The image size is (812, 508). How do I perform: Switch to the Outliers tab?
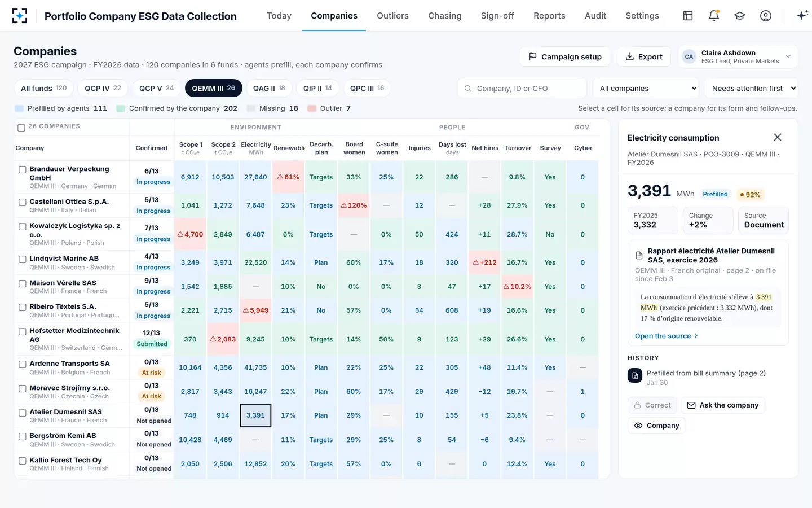click(393, 16)
